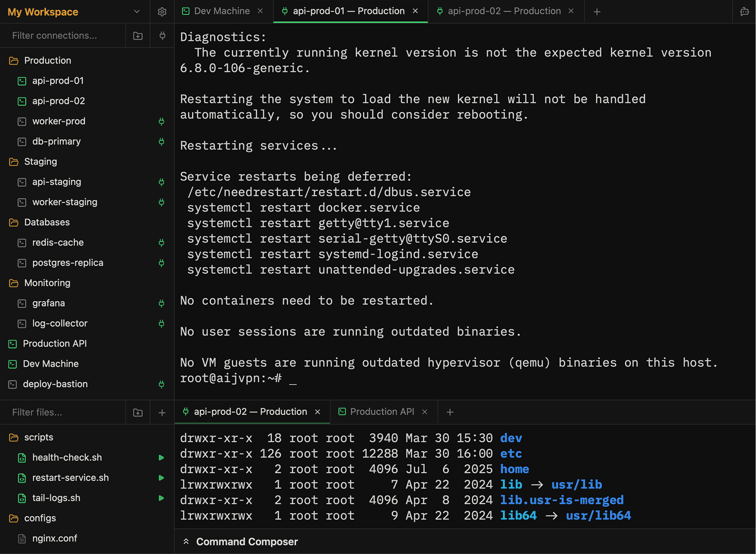Open grafana connection entry
The width and height of the screenshot is (756, 554).
87,303
